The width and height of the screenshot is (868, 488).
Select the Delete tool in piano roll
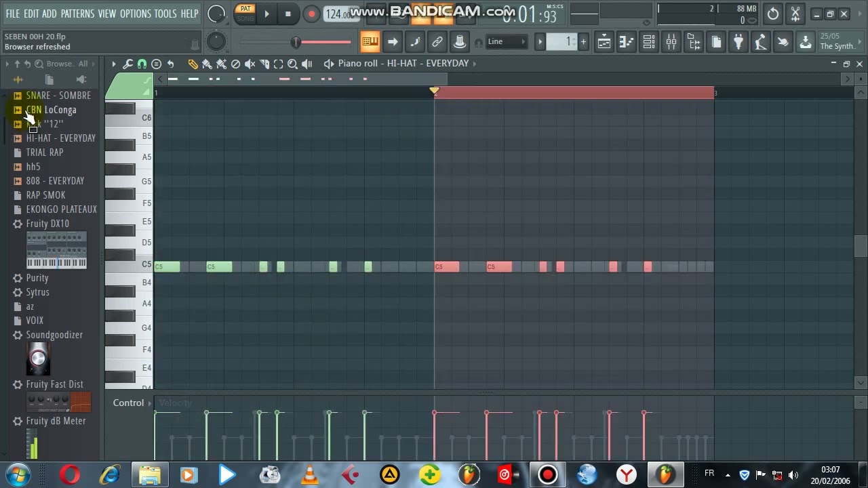click(235, 64)
